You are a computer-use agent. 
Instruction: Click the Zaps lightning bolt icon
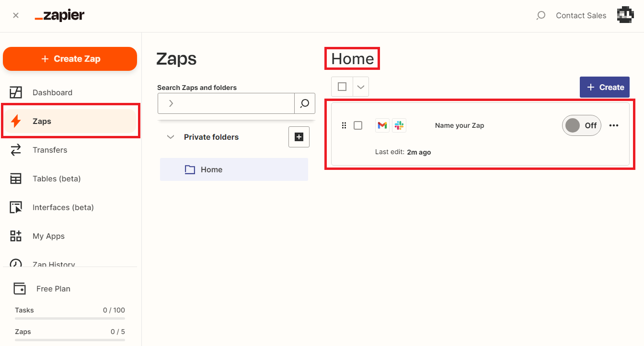(16, 121)
